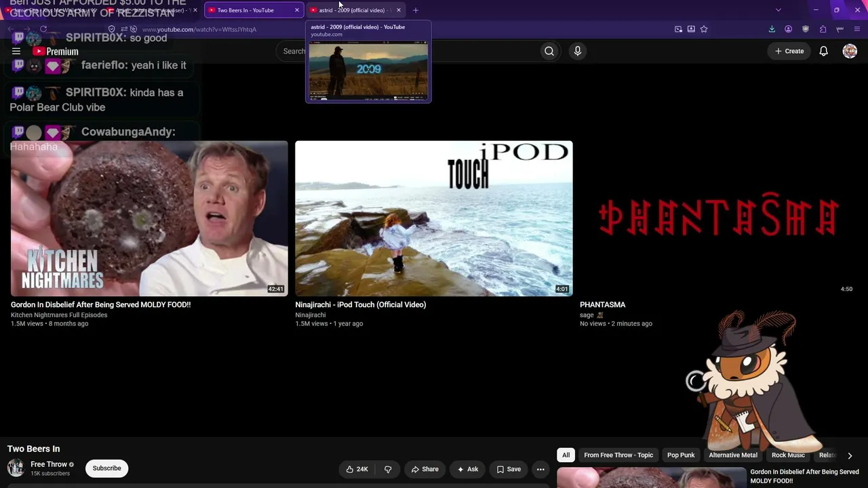
Task: Switch to the astrid - 2009 tab
Action: click(356, 10)
